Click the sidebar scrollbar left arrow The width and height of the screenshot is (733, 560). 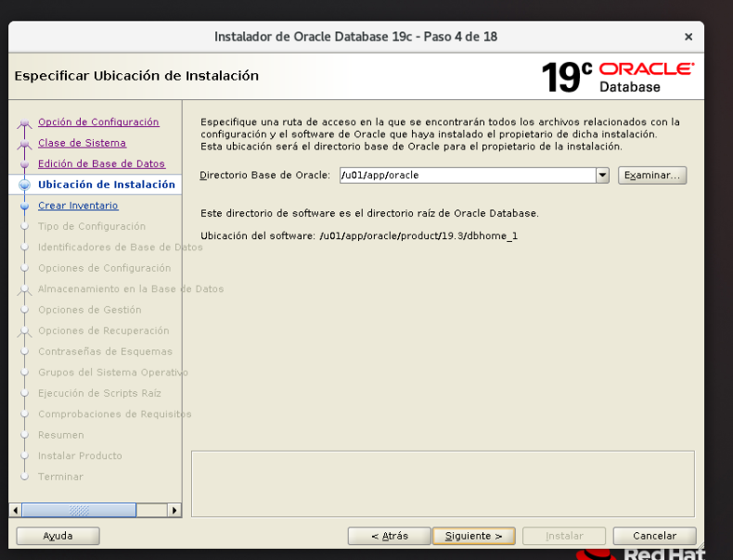[16, 510]
